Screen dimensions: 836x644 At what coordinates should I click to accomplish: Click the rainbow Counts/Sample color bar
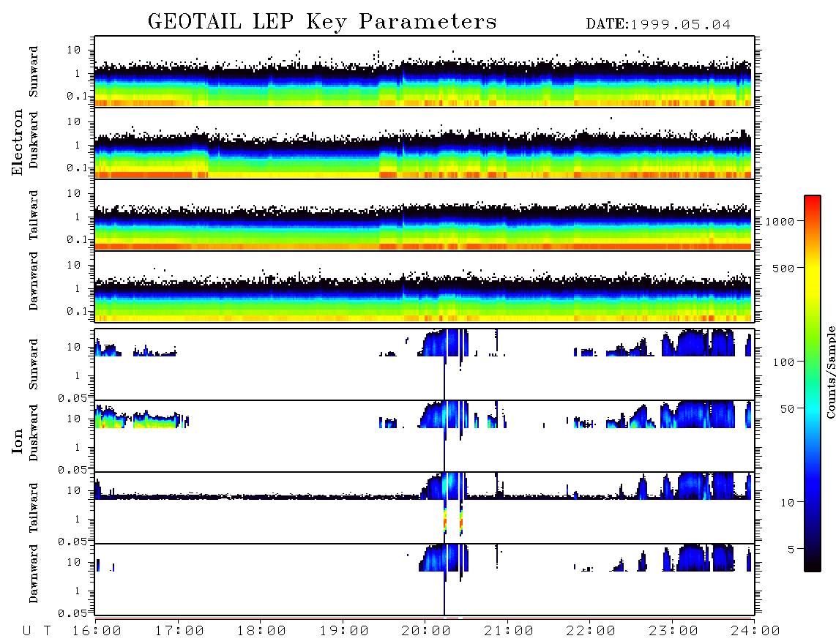click(x=813, y=383)
